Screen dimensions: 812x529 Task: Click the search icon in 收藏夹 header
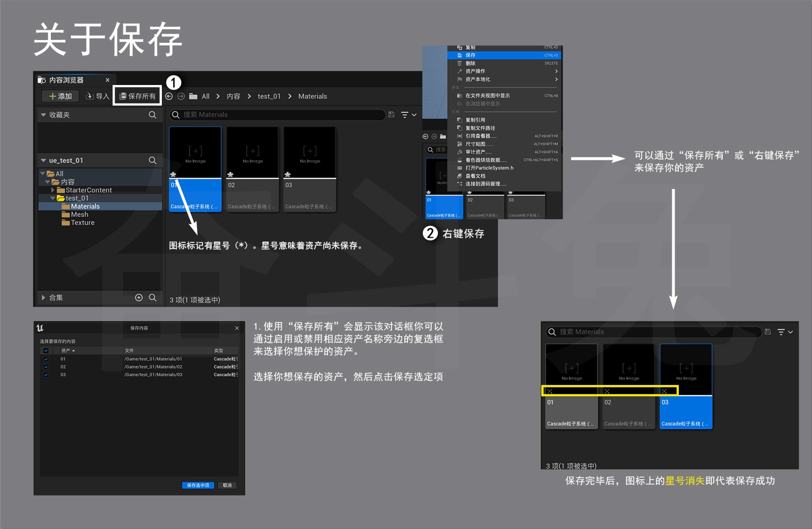coord(153,115)
